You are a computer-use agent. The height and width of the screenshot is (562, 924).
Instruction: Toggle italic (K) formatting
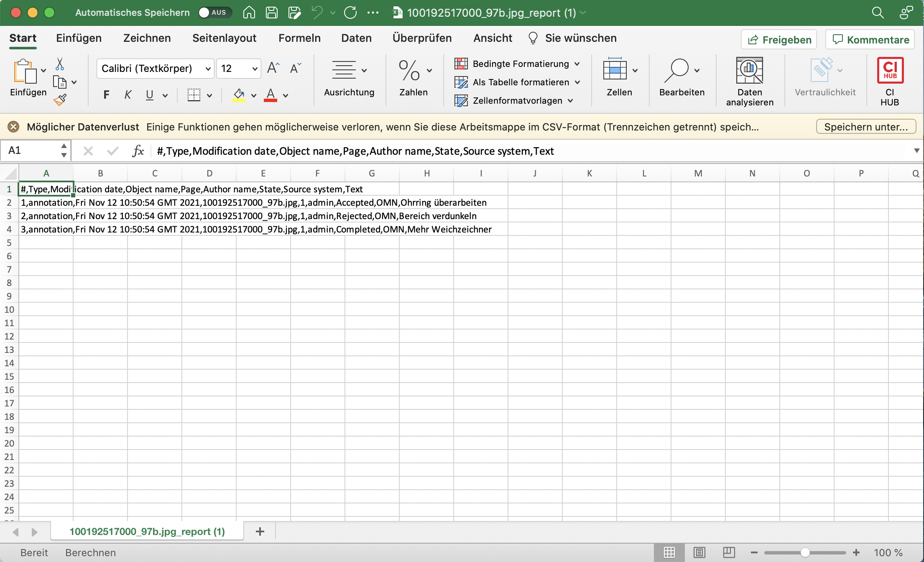(x=128, y=95)
